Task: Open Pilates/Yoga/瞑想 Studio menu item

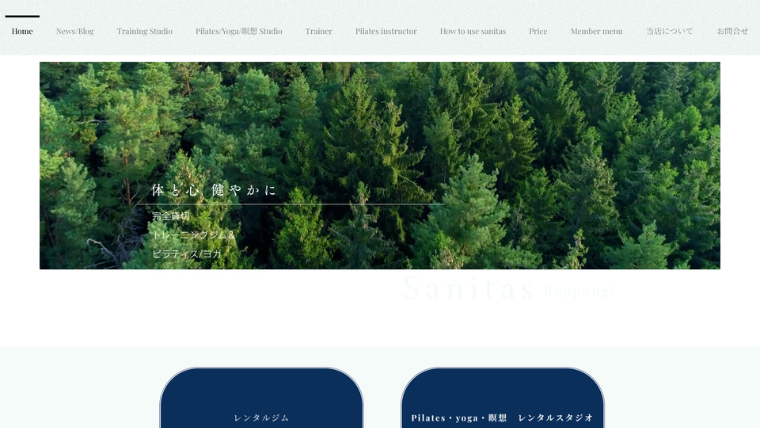Action: click(239, 31)
